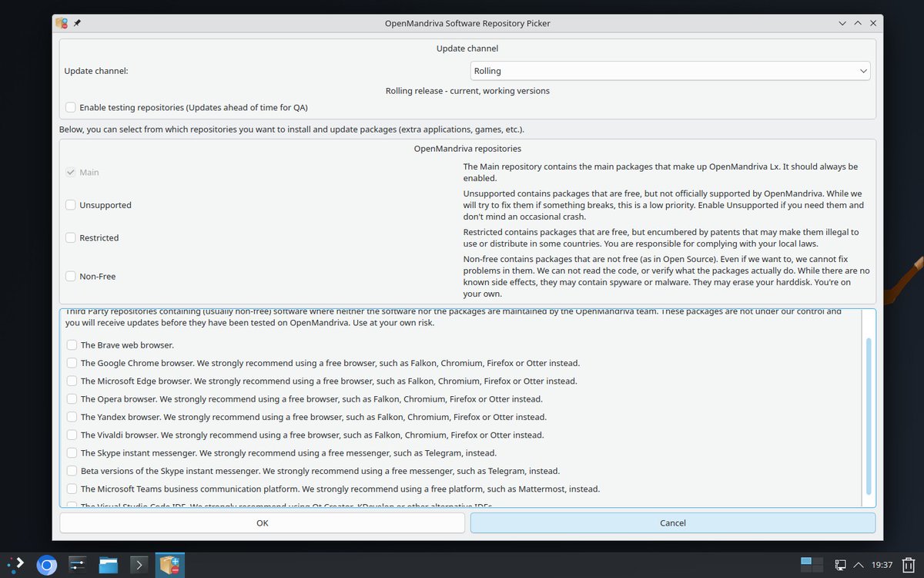This screenshot has width=924, height=578.
Task: Click the 'Rolling release - current, working versions' text
Action: 467,91
